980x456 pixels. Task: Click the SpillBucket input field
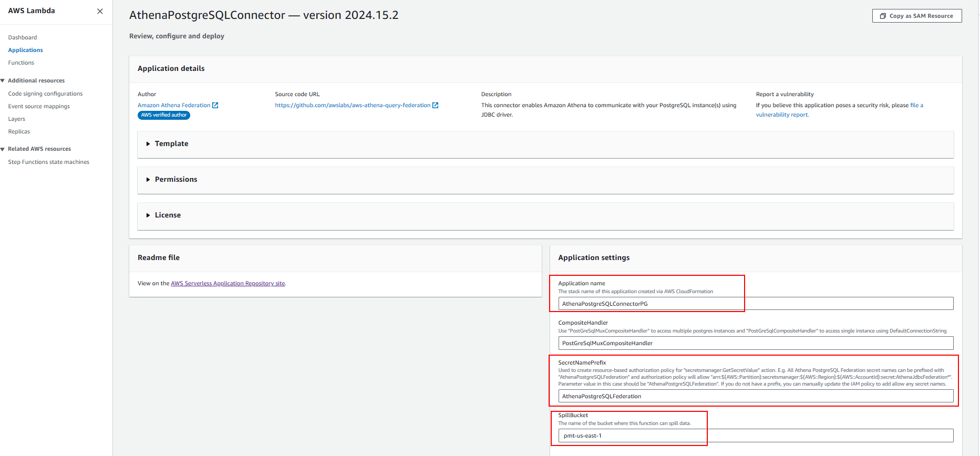pos(756,436)
